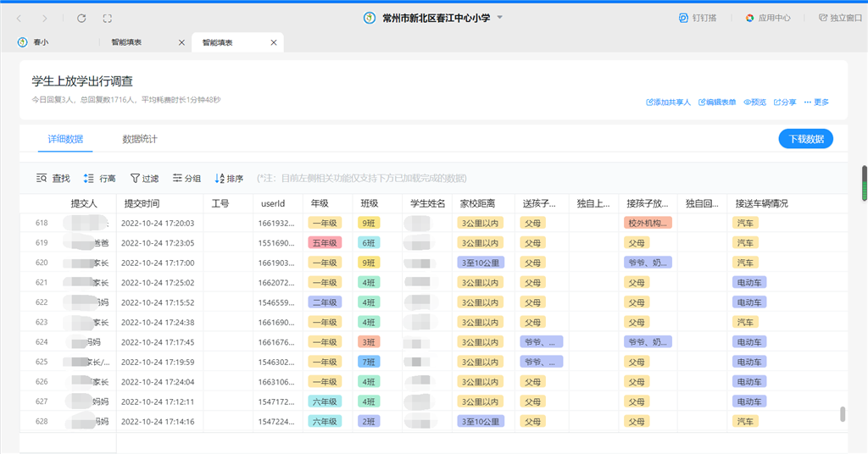
Task: Click the 接送车辆情况 column header
Action: (761, 203)
